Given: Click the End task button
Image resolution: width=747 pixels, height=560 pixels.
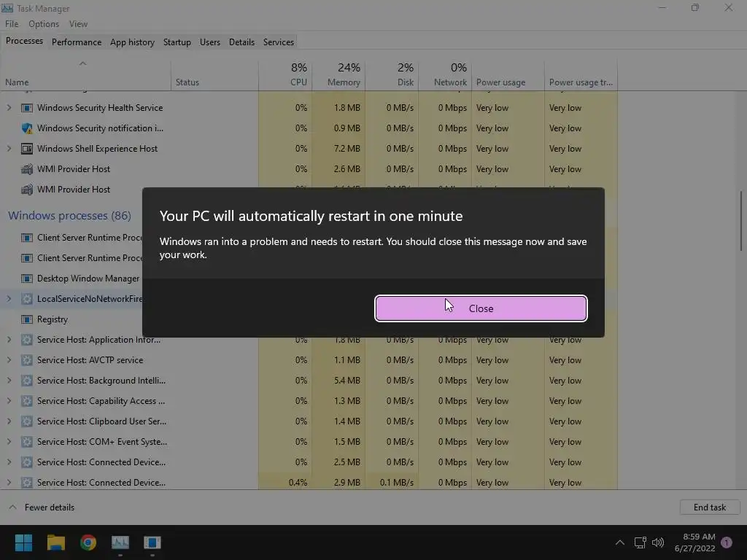Looking at the screenshot, I should [x=709, y=507].
